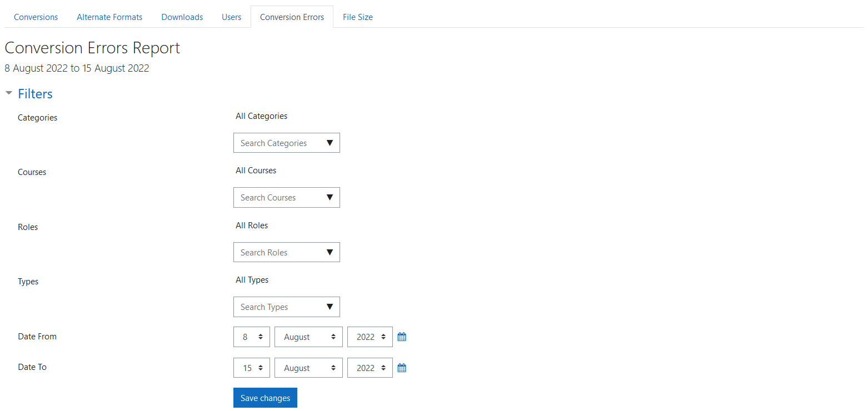
Task: Click the Categories field label
Action: point(37,118)
